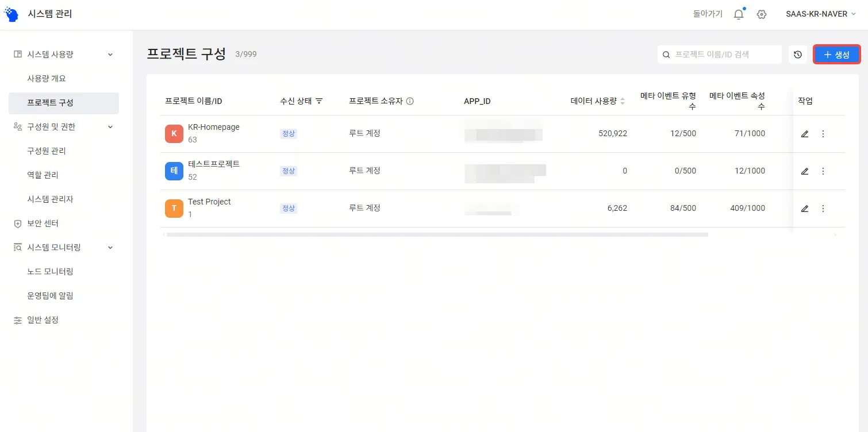Click meta event attribute count 409/1000
This screenshot has height=432, width=868.
(747, 208)
